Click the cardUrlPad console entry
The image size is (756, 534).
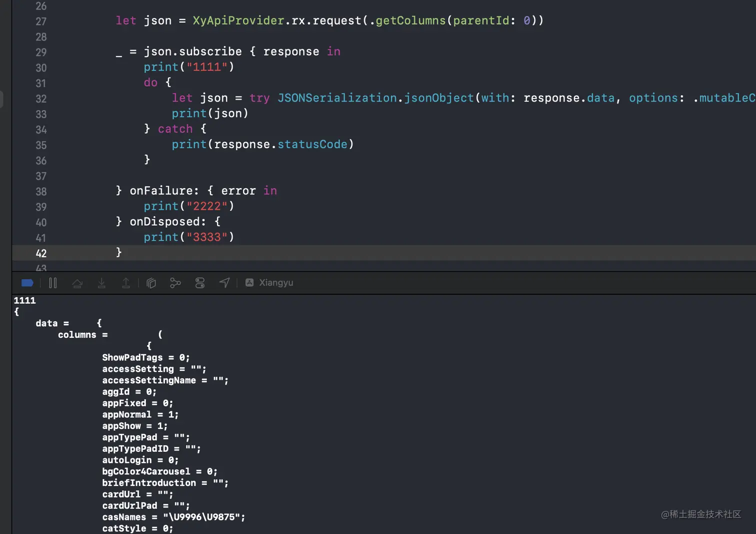[x=146, y=506]
